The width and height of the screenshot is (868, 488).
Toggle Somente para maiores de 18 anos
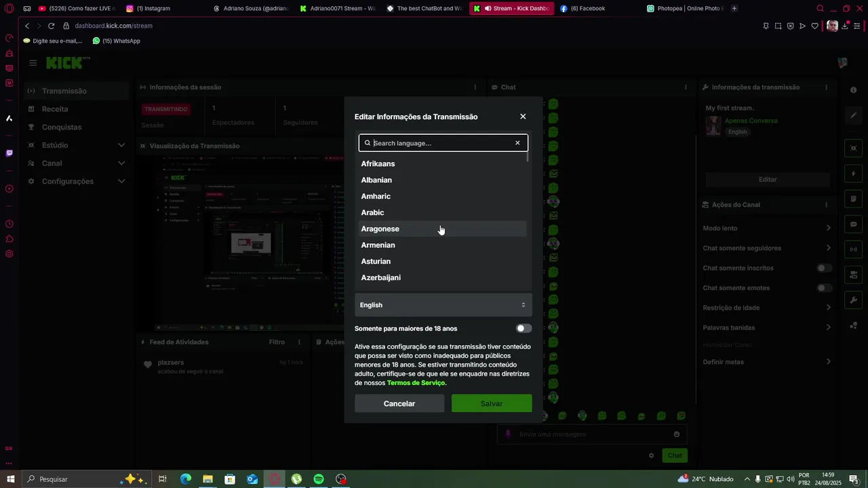tap(524, 329)
